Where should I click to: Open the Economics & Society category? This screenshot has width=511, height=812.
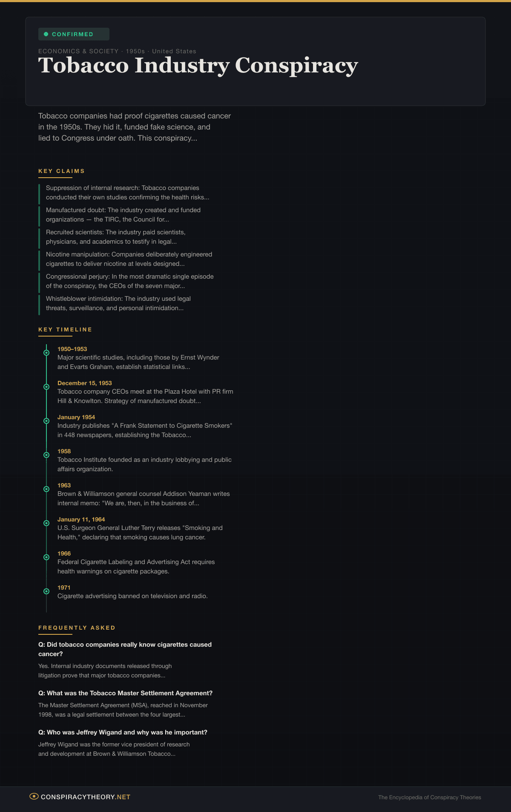tap(78, 51)
